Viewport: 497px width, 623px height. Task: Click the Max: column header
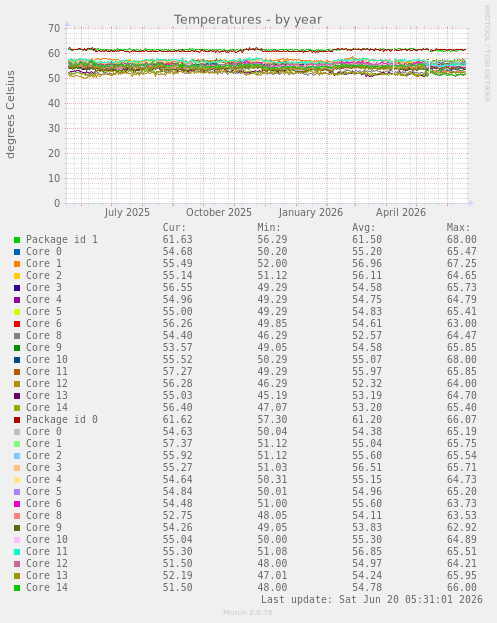point(458,228)
